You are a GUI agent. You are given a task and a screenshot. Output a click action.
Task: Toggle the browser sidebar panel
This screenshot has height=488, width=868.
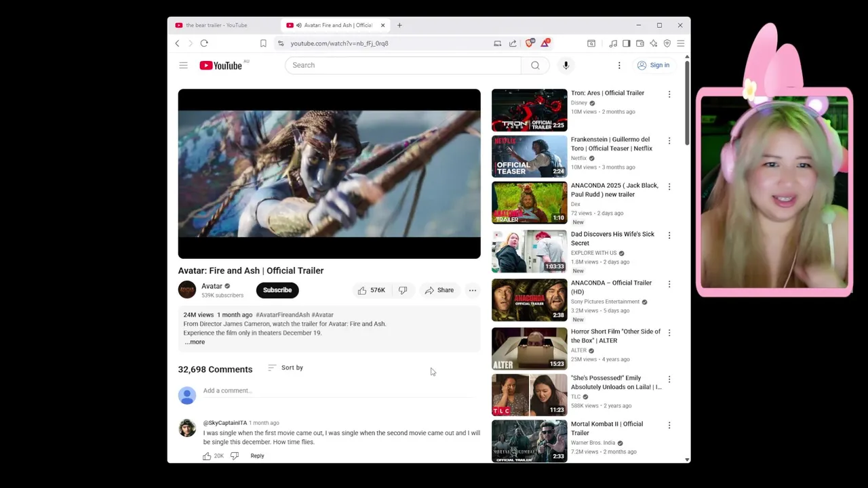[x=626, y=43]
